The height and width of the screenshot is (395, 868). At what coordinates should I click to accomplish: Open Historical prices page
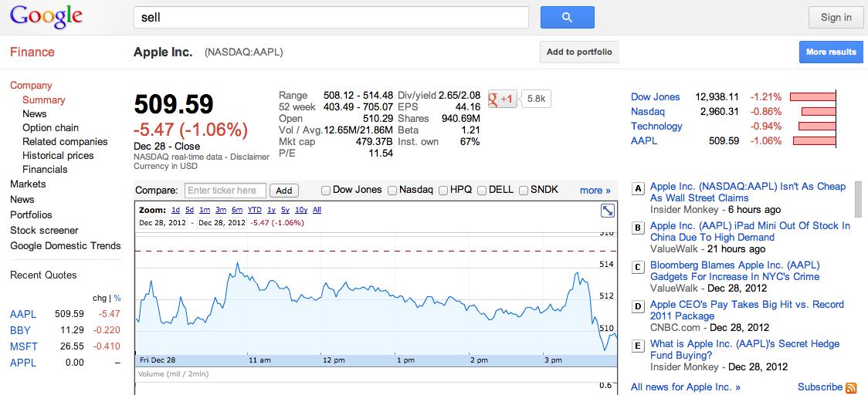click(58, 156)
